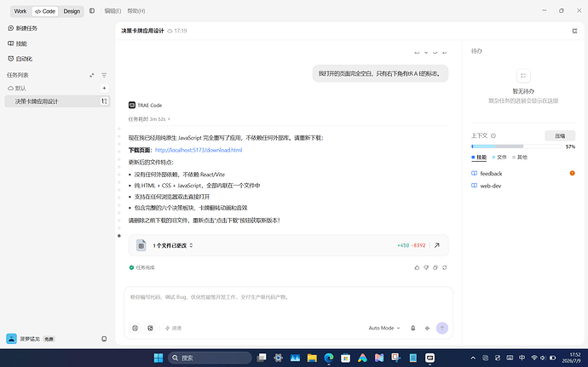Show hidden system tray icons
Image resolution: width=588 pixels, height=367 pixels.
473,358
